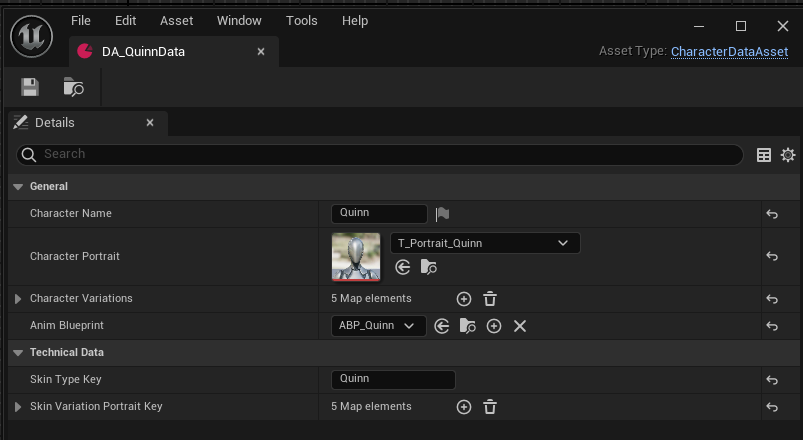803x440 pixels.
Task: Close the DA_QuinnData tab
Action: point(261,51)
